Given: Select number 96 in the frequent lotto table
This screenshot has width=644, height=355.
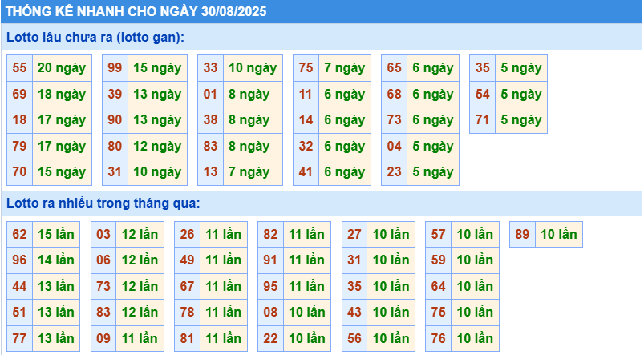Looking at the screenshot, I should (x=20, y=260).
